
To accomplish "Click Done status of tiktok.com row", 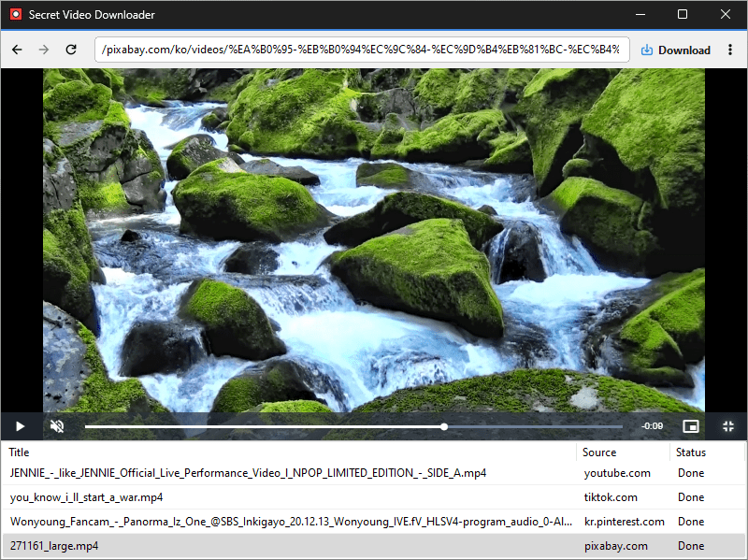I will pyautogui.click(x=691, y=497).
